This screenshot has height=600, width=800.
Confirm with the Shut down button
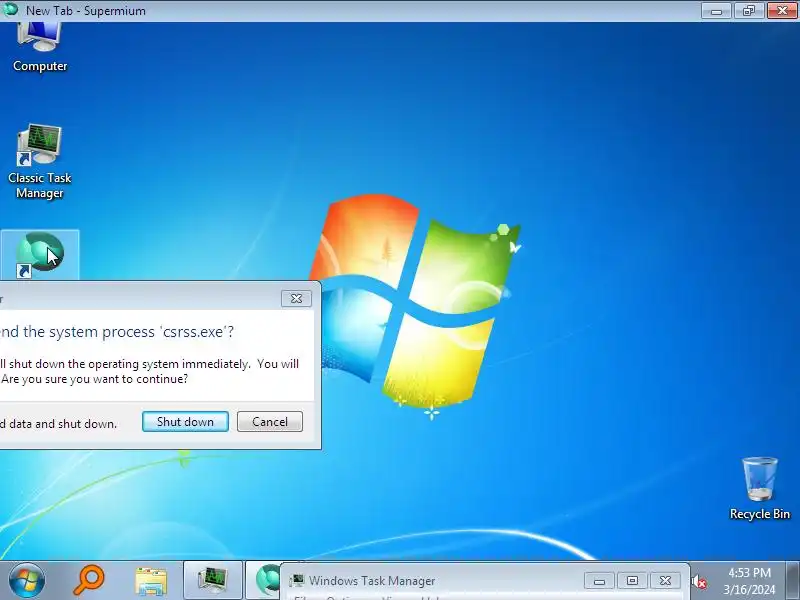[x=185, y=422]
